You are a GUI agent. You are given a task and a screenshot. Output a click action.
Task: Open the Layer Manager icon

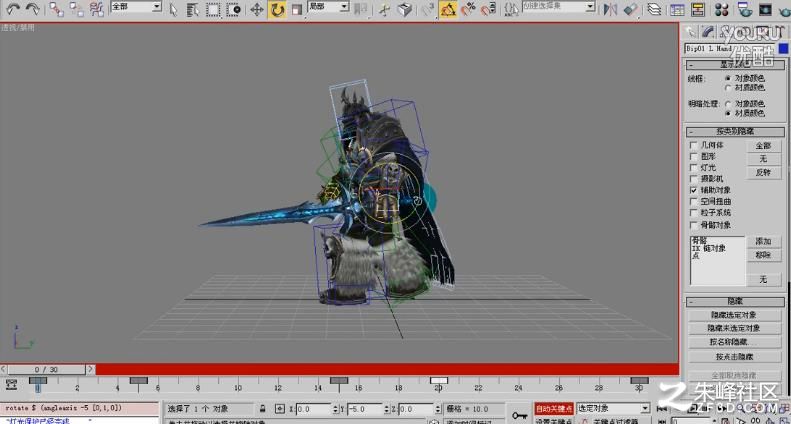[x=655, y=9]
